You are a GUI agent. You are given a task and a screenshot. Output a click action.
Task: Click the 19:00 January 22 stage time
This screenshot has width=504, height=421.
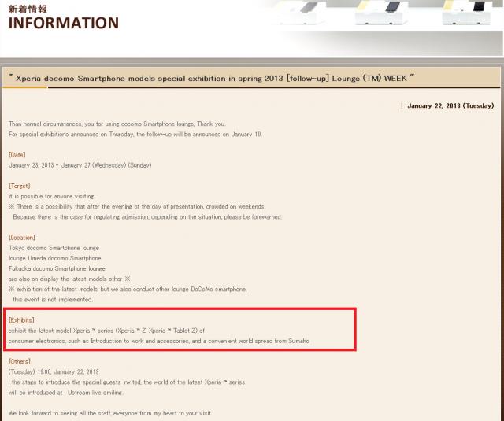click(54, 371)
